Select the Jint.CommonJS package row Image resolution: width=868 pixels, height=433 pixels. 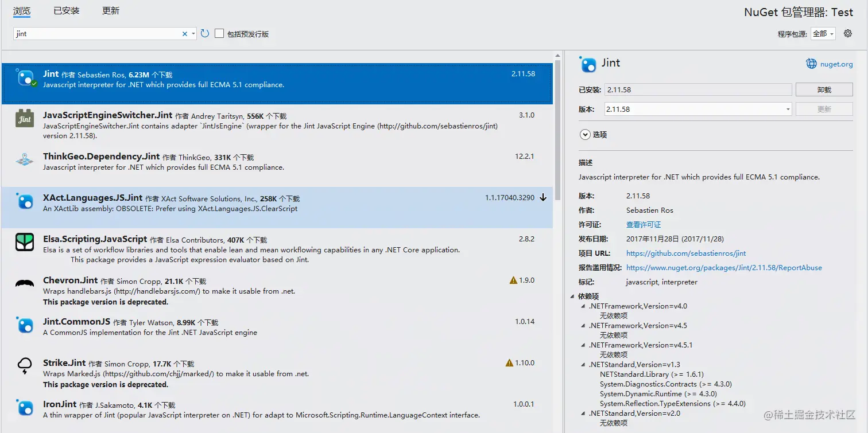[x=277, y=331]
